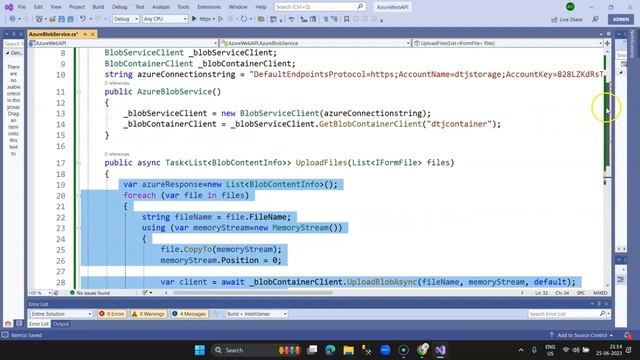640x360 pixels.
Task: Open the Any CPU platform dropdown
Action: coord(165,19)
